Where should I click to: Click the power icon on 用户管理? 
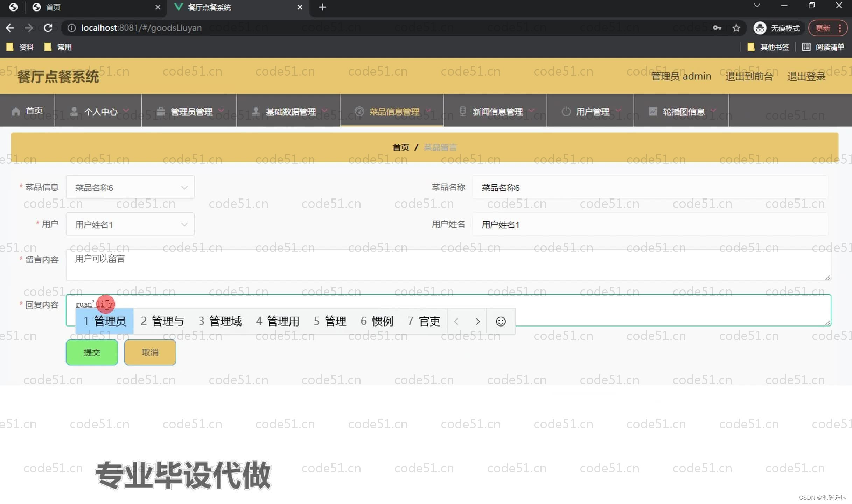pyautogui.click(x=566, y=111)
